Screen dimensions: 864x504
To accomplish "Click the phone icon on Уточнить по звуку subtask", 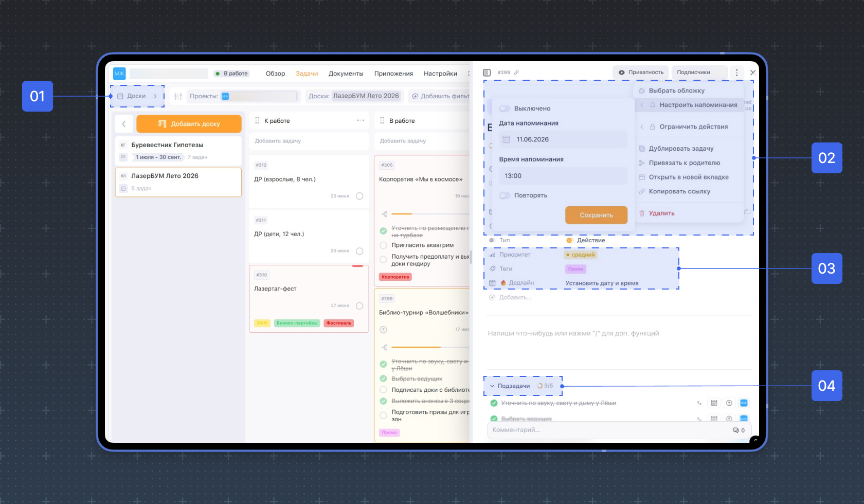I will click(x=699, y=403).
